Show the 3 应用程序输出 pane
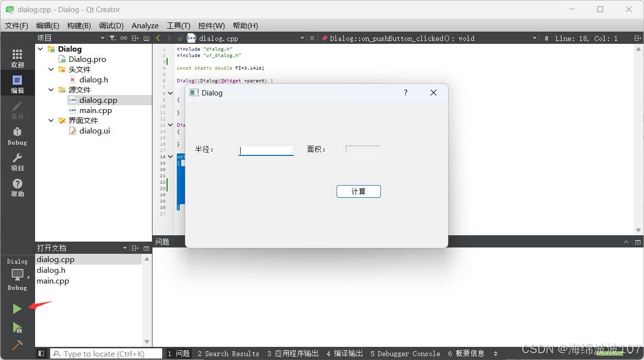 pyautogui.click(x=293, y=354)
